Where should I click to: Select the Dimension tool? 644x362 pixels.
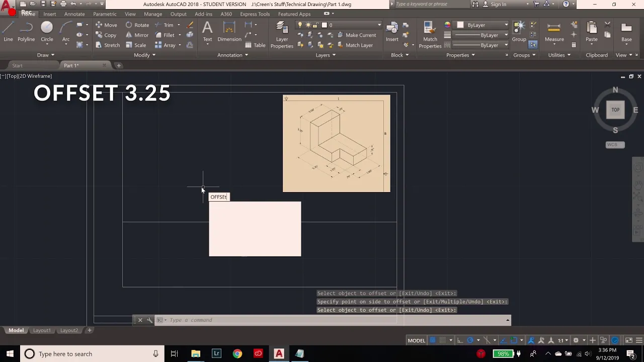pyautogui.click(x=229, y=32)
